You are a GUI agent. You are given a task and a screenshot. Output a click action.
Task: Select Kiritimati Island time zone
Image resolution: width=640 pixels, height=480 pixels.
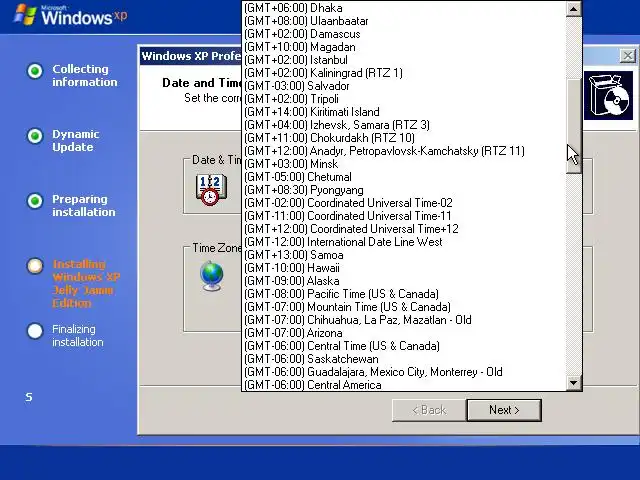[404, 112]
